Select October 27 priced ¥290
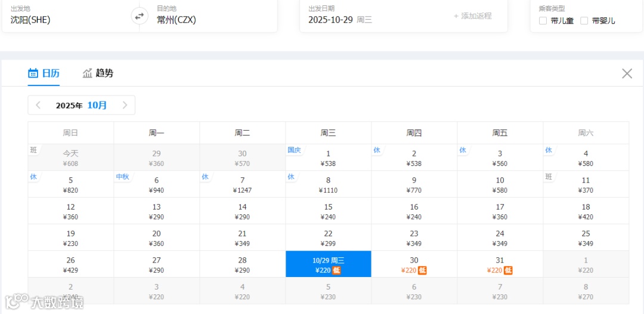This screenshot has width=644, height=314. point(157,264)
